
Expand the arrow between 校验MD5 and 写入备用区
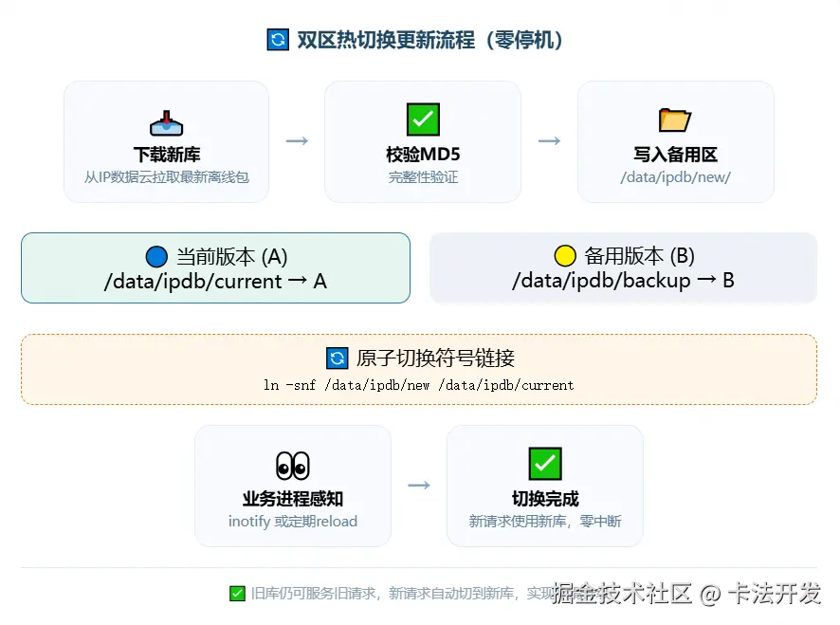[549, 140]
